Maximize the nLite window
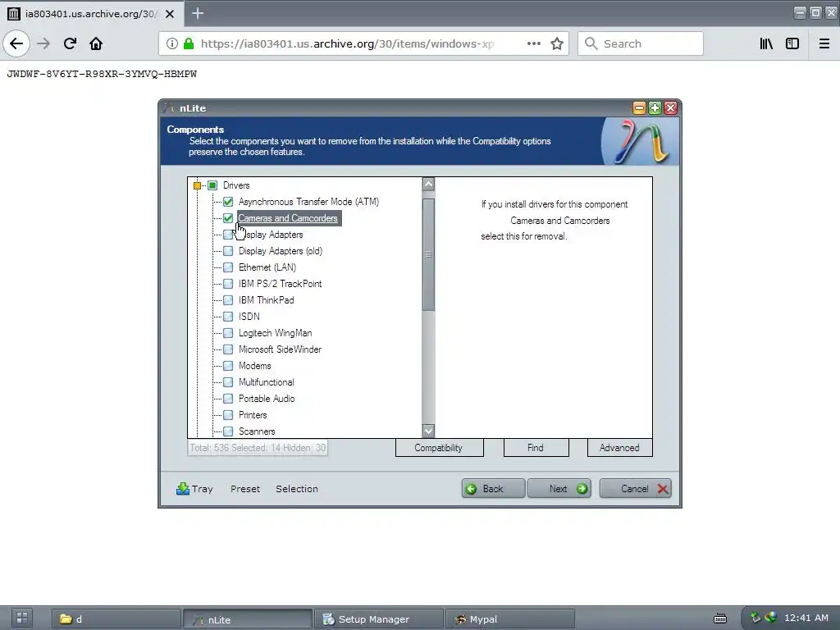840x630 pixels. tap(655, 108)
